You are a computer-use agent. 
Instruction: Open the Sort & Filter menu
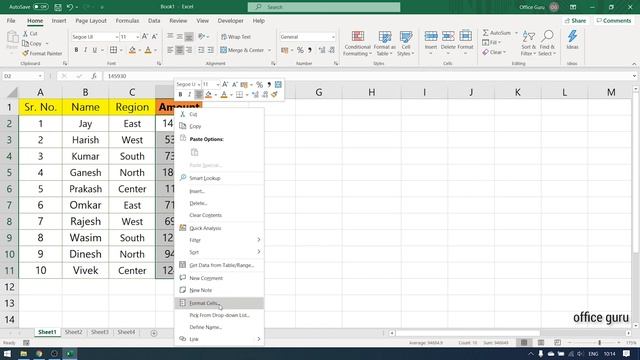point(529,43)
